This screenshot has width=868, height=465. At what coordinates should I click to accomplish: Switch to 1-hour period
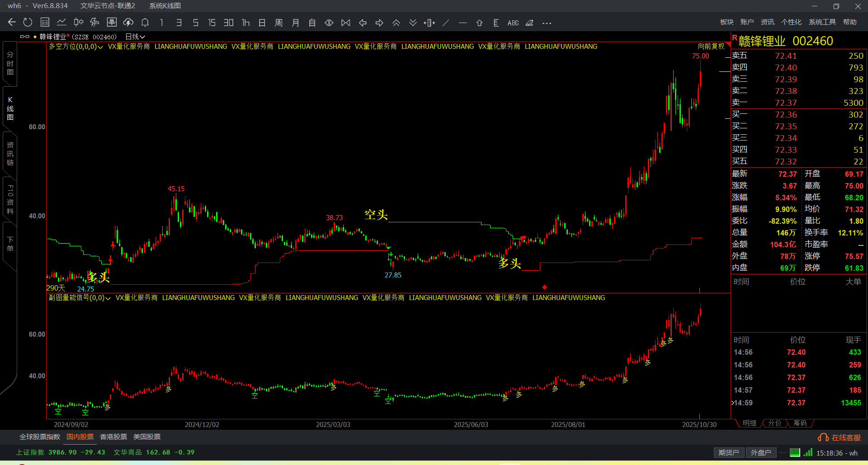coord(245,22)
